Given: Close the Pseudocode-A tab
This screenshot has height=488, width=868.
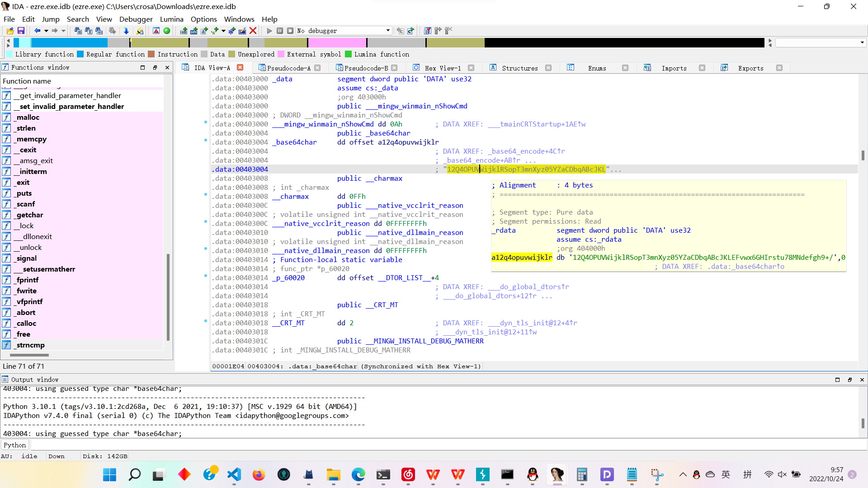Looking at the screenshot, I should [317, 68].
